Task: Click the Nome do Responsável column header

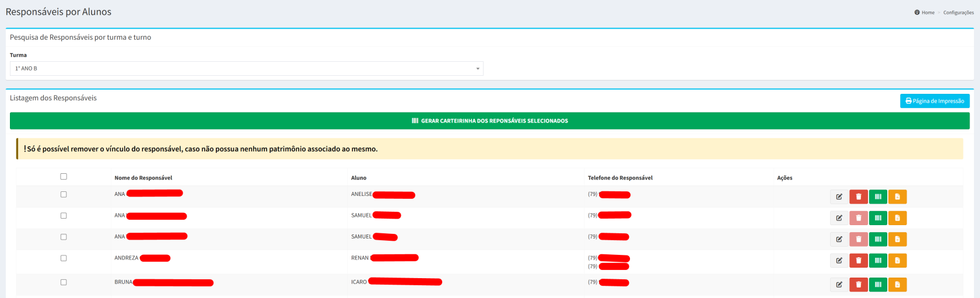Action: click(143, 178)
